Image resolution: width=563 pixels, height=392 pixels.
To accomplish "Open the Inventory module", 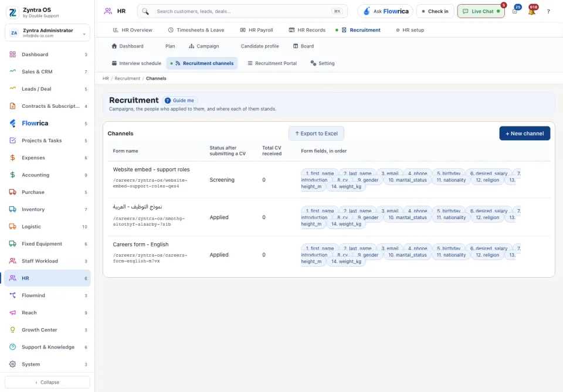I will pos(47,209).
